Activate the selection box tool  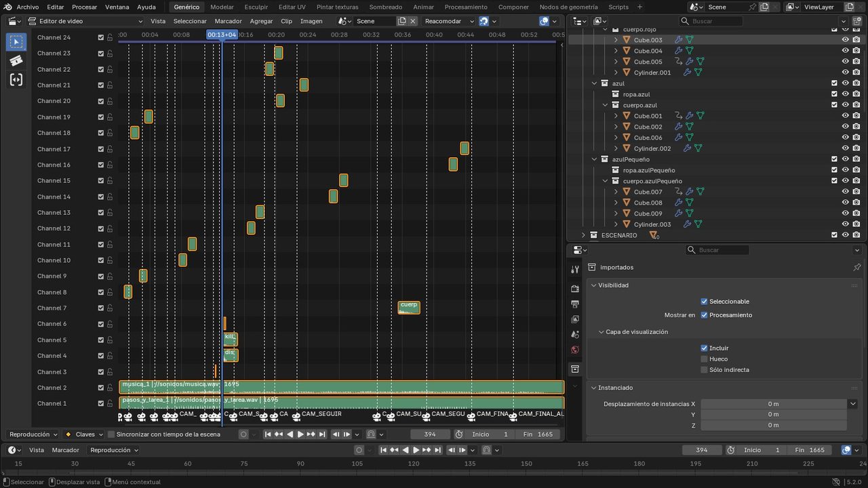[16, 42]
